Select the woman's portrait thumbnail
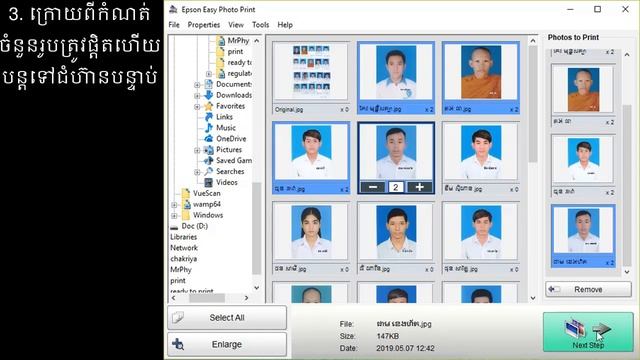 click(311, 238)
